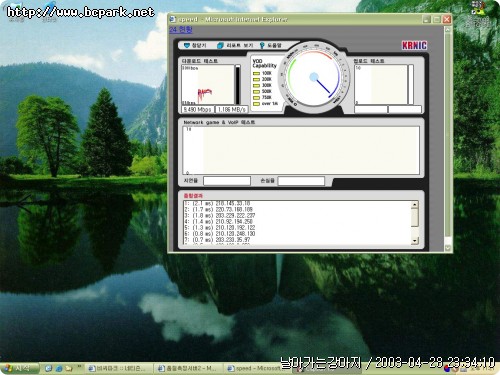The height and width of the screenshot is (375, 500).
Task: Switch to the 품질측정서버2 taskbar window
Action: click(187, 368)
